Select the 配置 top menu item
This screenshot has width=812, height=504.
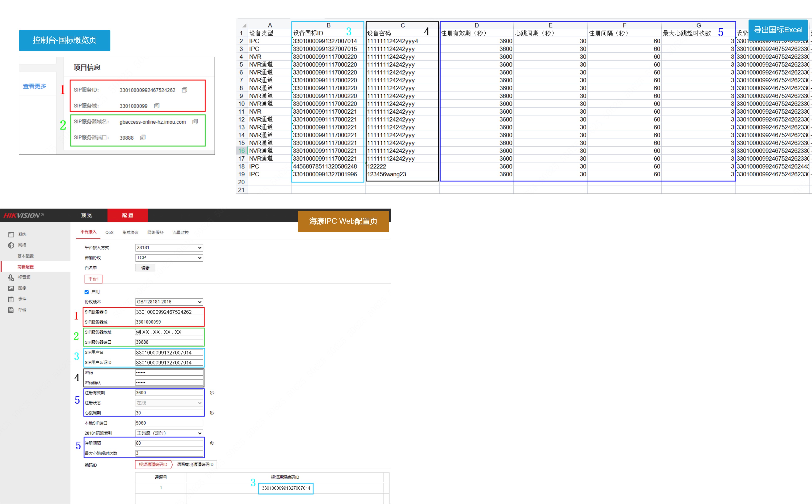127,216
